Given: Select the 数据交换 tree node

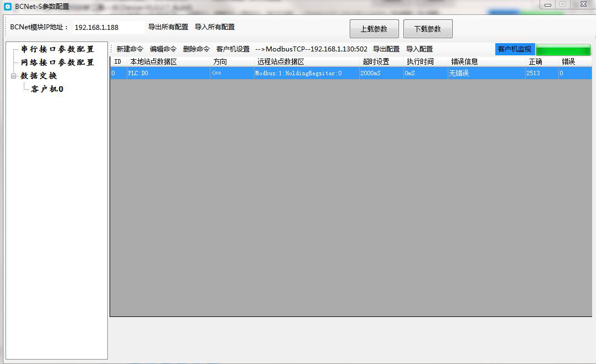Looking at the screenshot, I should tap(39, 76).
